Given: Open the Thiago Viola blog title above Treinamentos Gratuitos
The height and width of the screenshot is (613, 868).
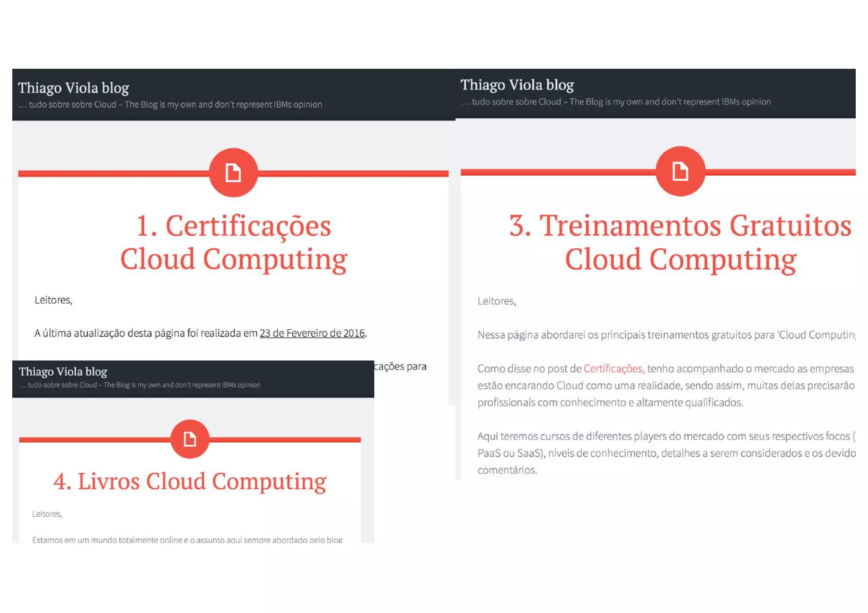Looking at the screenshot, I should pyautogui.click(x=517, y=85).
